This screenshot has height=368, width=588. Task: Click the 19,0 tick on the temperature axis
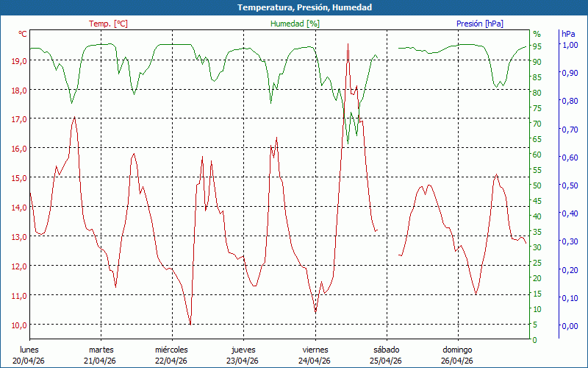(19, 60)
